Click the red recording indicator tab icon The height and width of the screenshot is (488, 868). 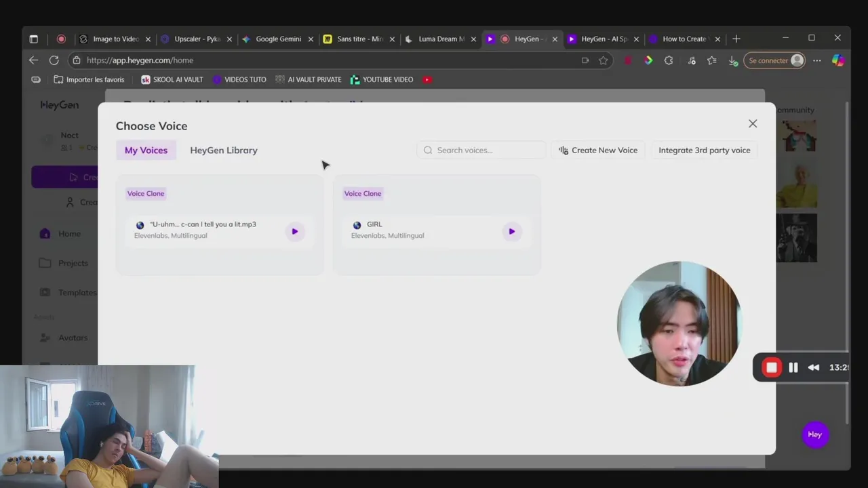click(61, 39)
